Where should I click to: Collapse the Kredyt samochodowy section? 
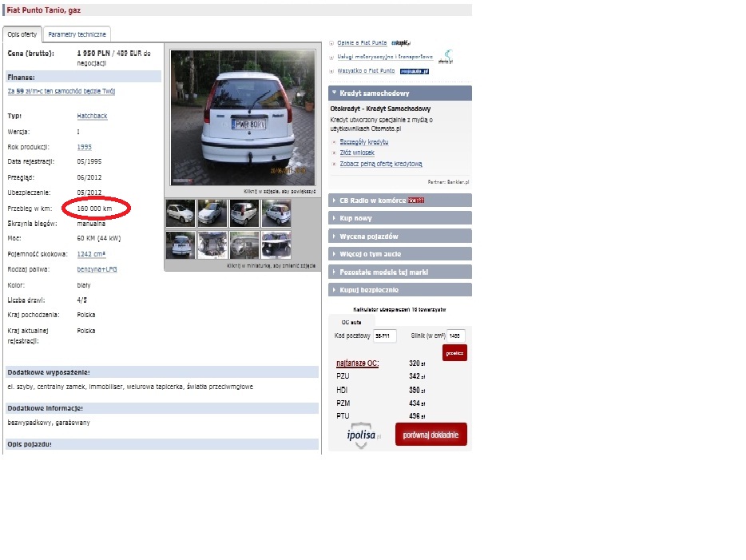[x=400, y=93]
